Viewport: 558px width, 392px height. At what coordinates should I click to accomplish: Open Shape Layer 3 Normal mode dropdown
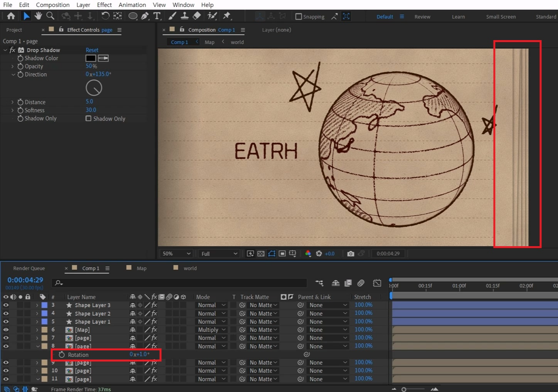click(x=211, y=305)
